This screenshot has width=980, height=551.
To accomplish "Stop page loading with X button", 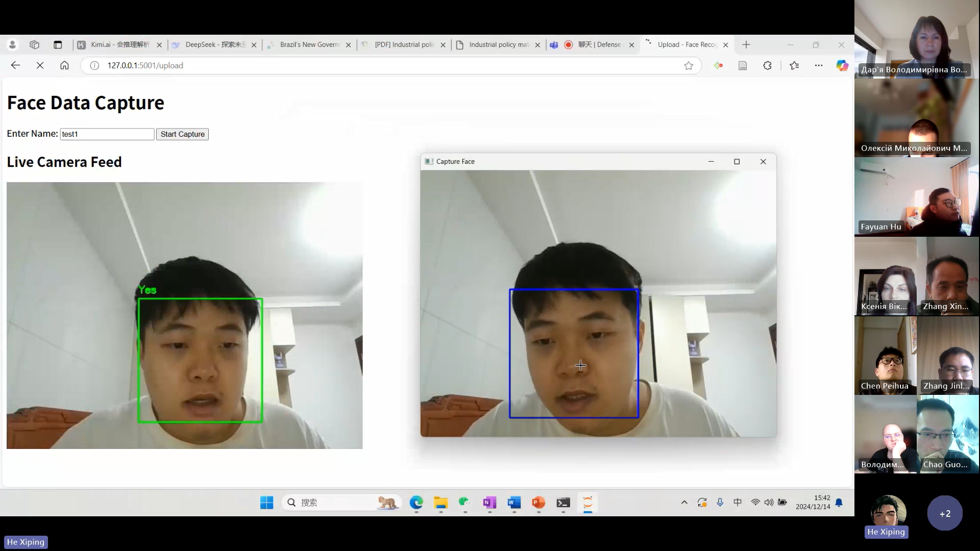I will [x=40, y=65].
